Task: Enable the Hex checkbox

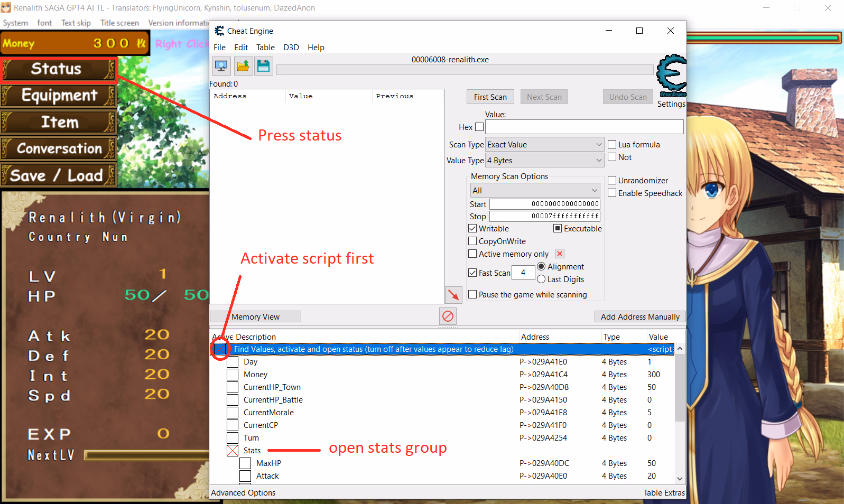Action: tap(479, 127)
